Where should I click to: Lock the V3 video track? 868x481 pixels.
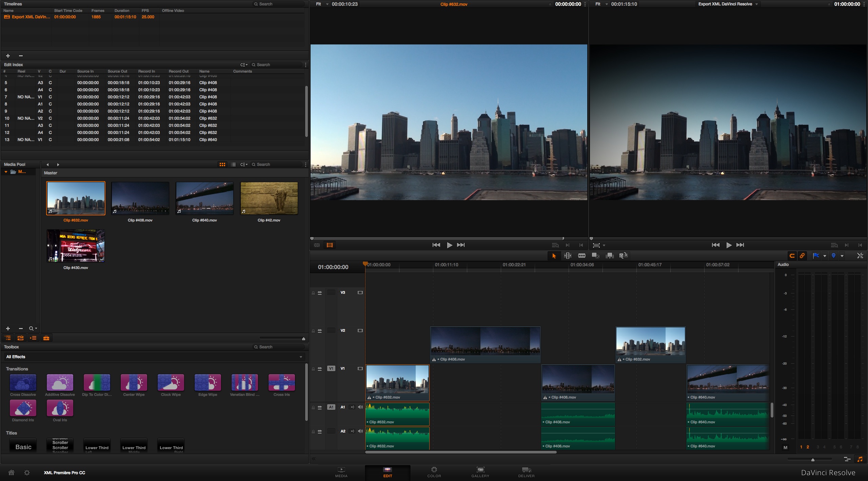click(x=313, y=293)
